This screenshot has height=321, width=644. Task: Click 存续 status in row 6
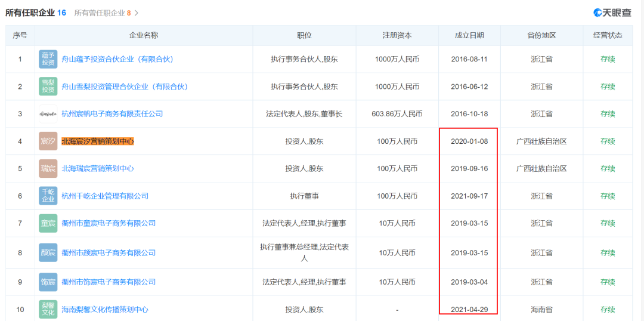608,196
